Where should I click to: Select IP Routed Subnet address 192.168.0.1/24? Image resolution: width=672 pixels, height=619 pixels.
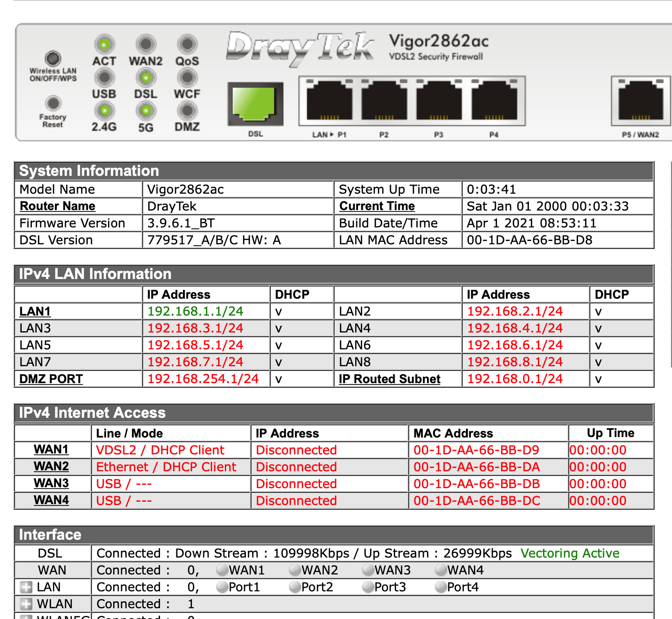pos(515,379)
